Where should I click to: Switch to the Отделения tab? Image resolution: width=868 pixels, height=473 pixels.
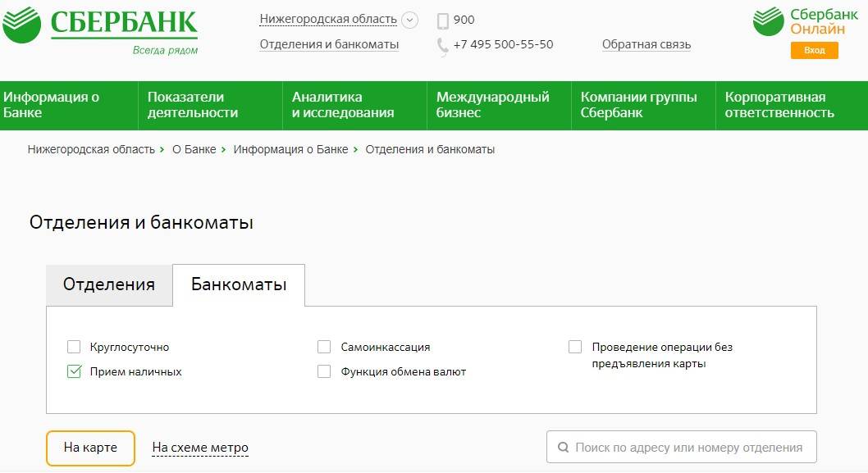pyautogui.click(x=109, y=284)
